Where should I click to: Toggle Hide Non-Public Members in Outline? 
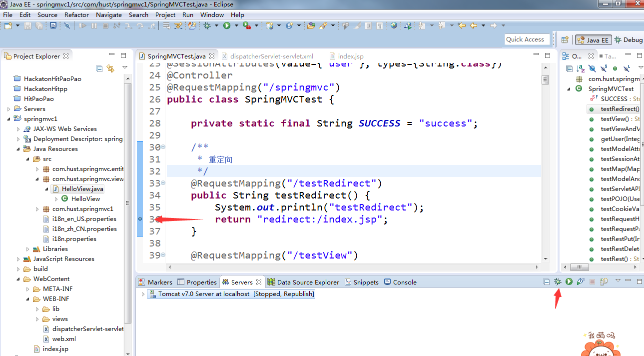click(x=615, y=68)
